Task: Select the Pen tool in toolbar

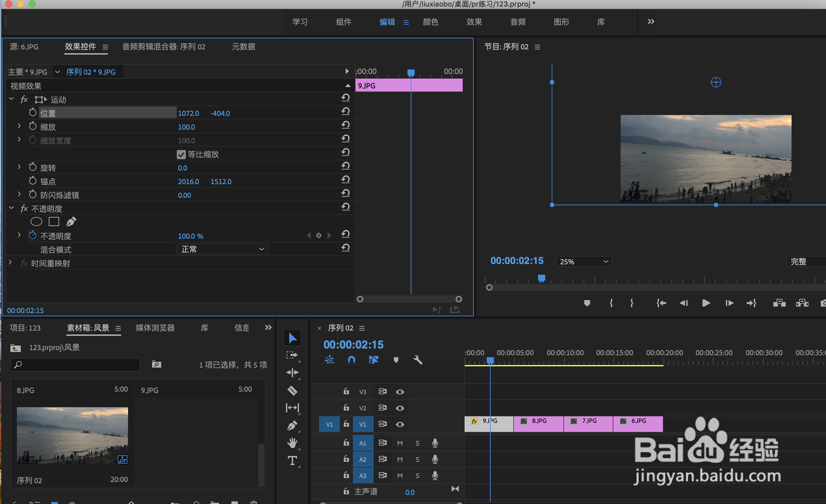Action: pyautogui.click(x=292, y=425)
